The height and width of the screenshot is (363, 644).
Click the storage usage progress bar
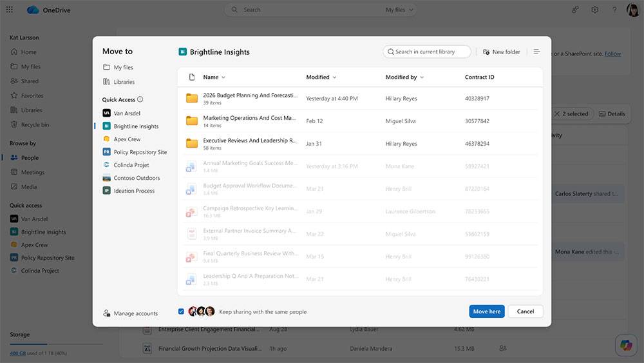(56, 344)
